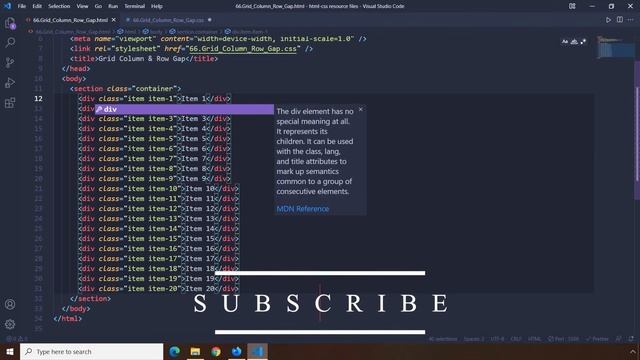Switch to 66.Grid_Column_Row_Gap.html tab
640x360 pixels.
[x=70, y=20]
